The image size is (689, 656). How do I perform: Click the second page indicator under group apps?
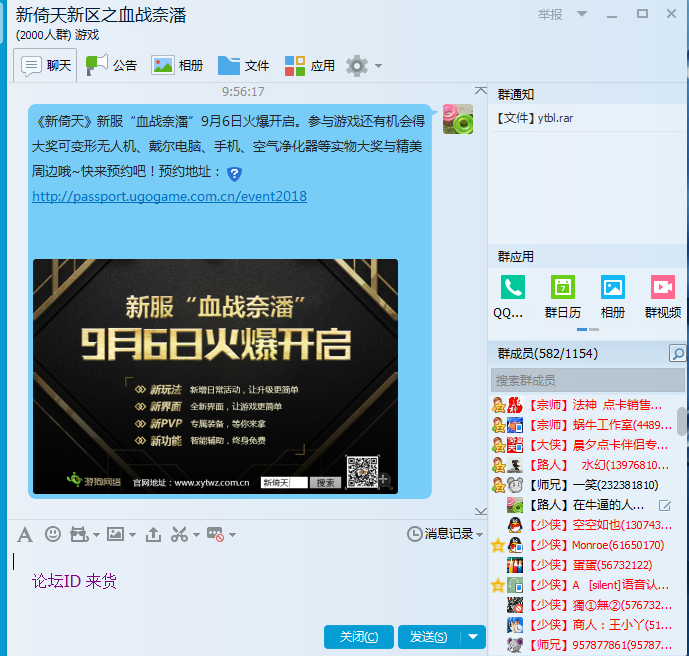[594, 329]
